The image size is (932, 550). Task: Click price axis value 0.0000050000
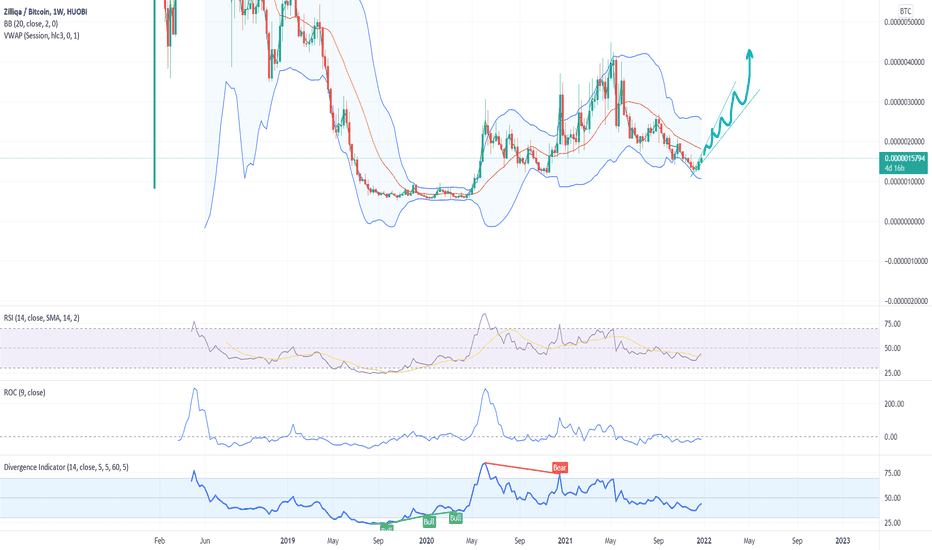(905, 22)
